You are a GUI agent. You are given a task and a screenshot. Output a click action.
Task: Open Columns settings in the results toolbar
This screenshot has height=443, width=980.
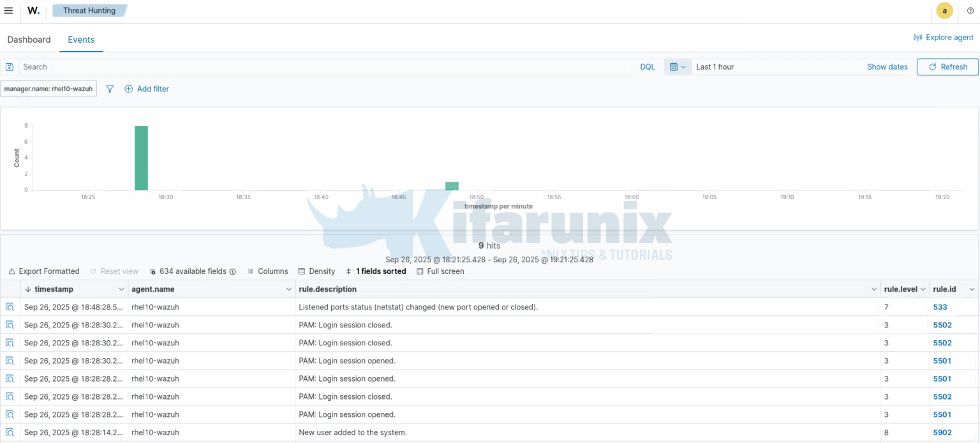(268, 271)
